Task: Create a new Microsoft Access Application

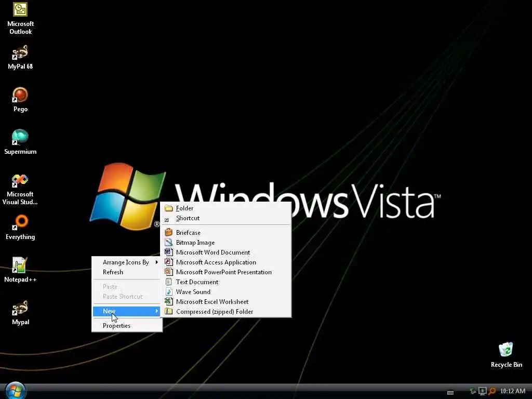Action: [x=225, y=262]
